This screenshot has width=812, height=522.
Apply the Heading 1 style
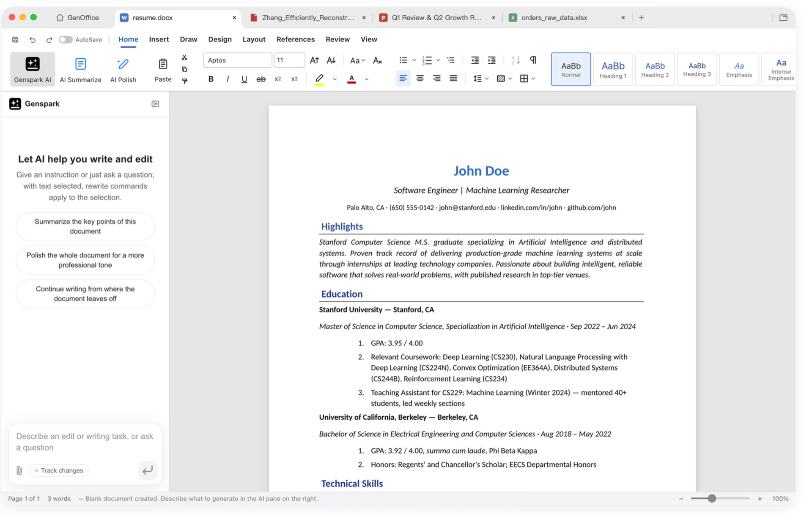[x=612, y=69]
